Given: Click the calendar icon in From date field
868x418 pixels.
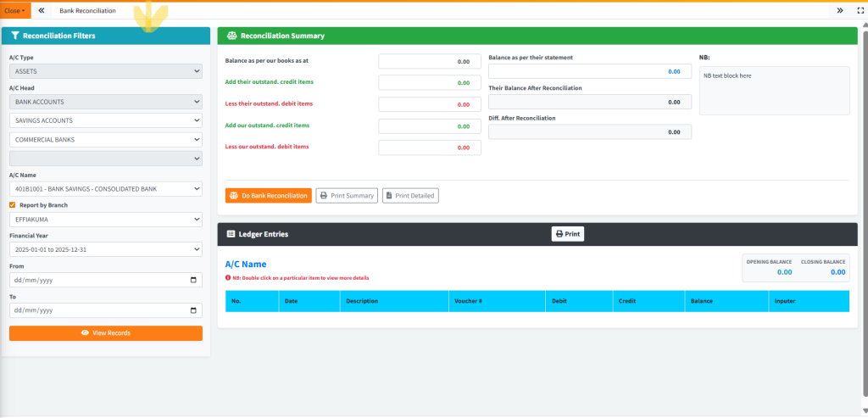Looking at the screenshot, I should (x=193, y=280).
